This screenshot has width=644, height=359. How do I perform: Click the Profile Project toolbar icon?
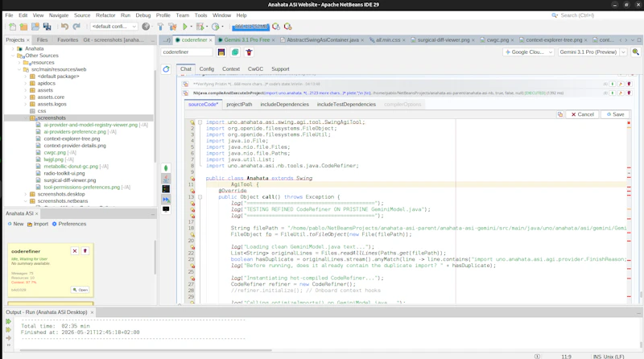[x=215, y=27]
